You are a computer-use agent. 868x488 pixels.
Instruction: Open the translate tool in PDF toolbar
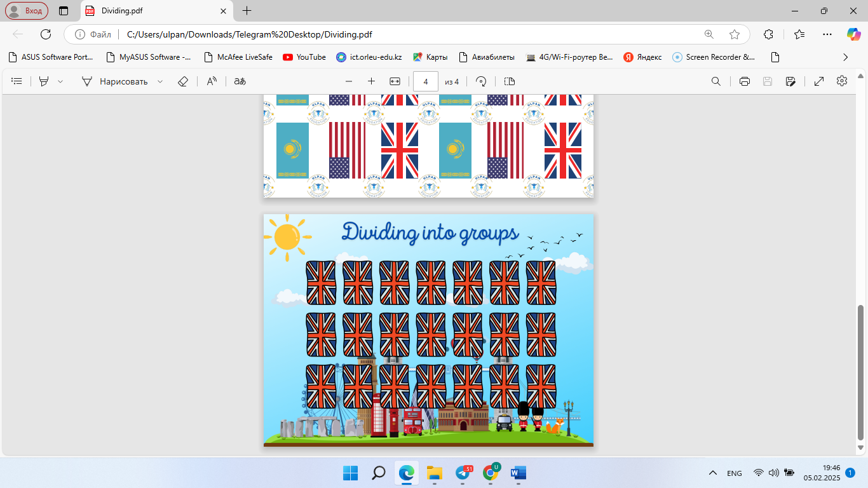[x=240, y=81]
